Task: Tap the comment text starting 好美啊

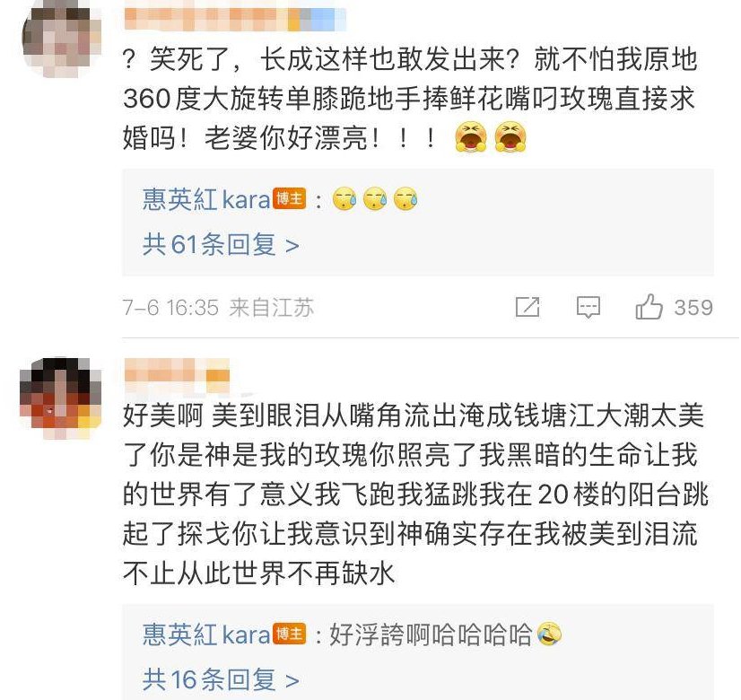Action: tap(415, 494)
